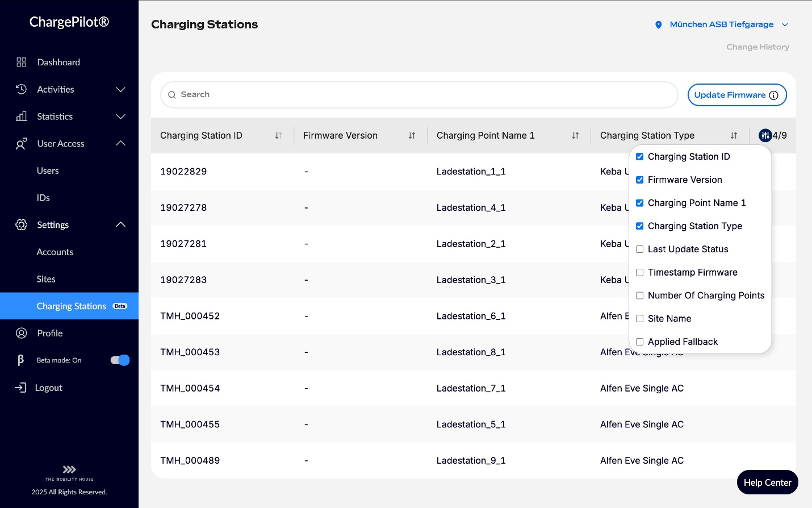The height and width of the screenshot is (508, 812).
Task: Expand the Statistics menu chevron
Action: point(120,116)
